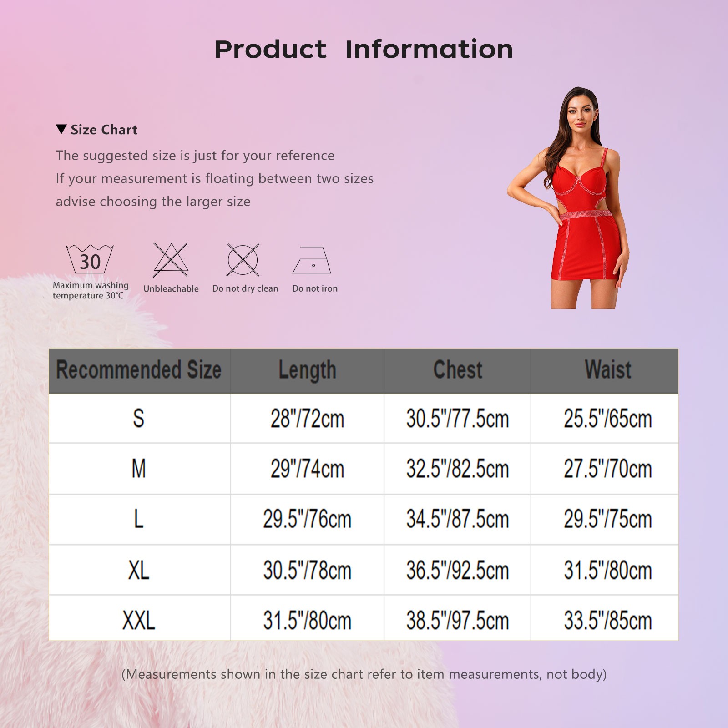Screen dimensions: 728x728
Task: Click the 38.5"/97.5cm chest cell
Action: click(x=457, y=619)
